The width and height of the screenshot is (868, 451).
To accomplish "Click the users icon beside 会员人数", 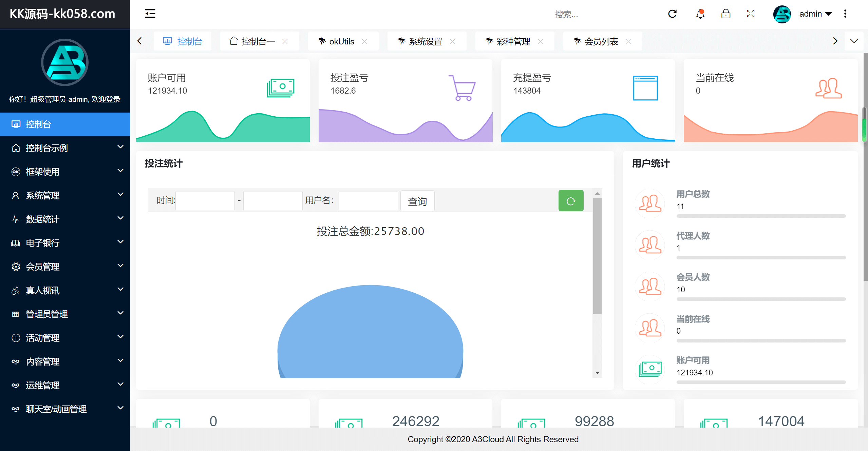I will pos(650,287).
